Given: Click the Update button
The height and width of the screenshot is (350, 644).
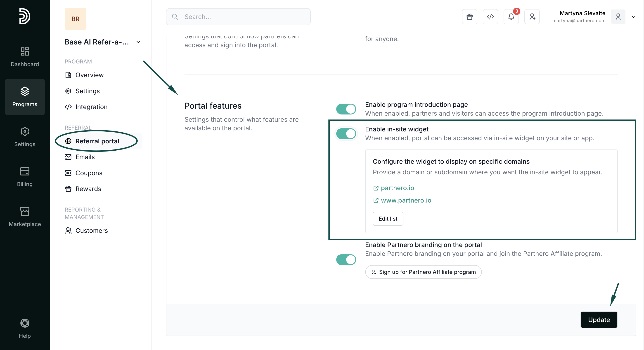Looking at the screenshot, I should 599,320.
